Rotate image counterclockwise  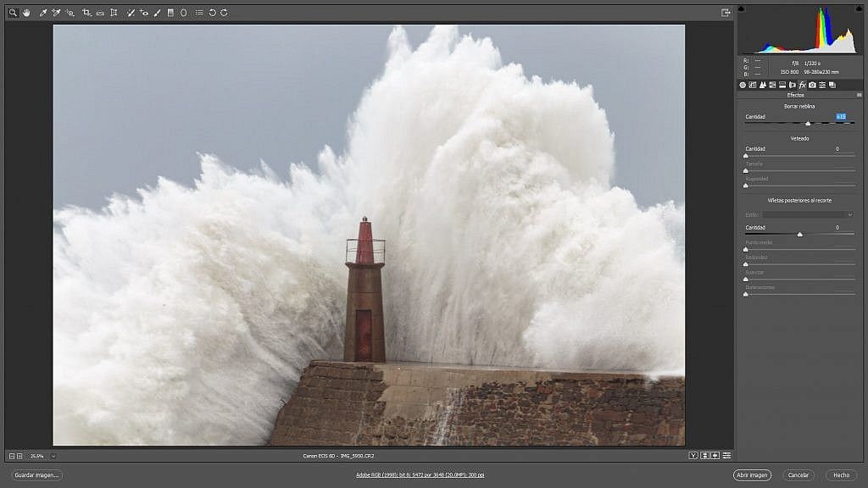click(212, 12)
